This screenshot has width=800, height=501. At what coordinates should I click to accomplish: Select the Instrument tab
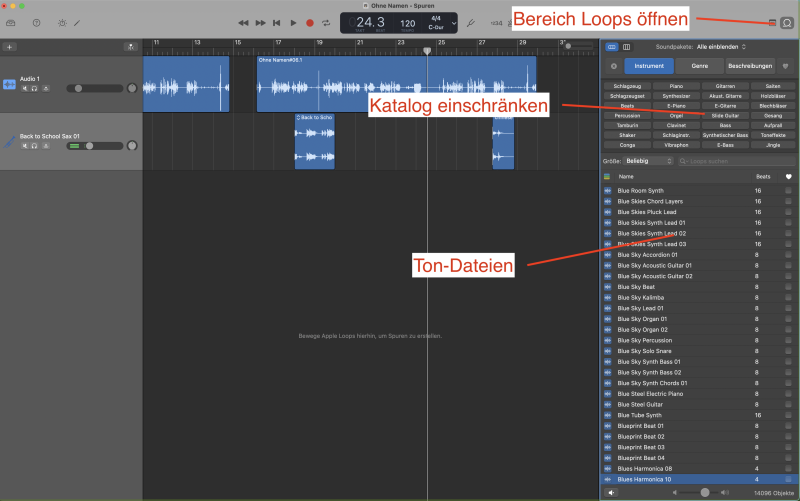(649, 66)
